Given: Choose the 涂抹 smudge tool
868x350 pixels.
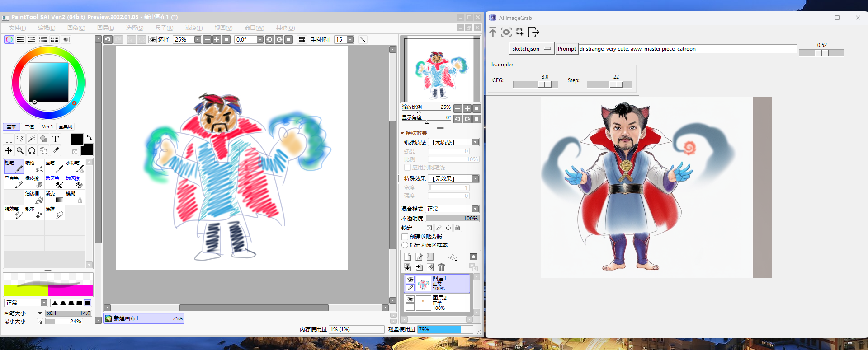Looking at the screenshot, I should point(55,212).
